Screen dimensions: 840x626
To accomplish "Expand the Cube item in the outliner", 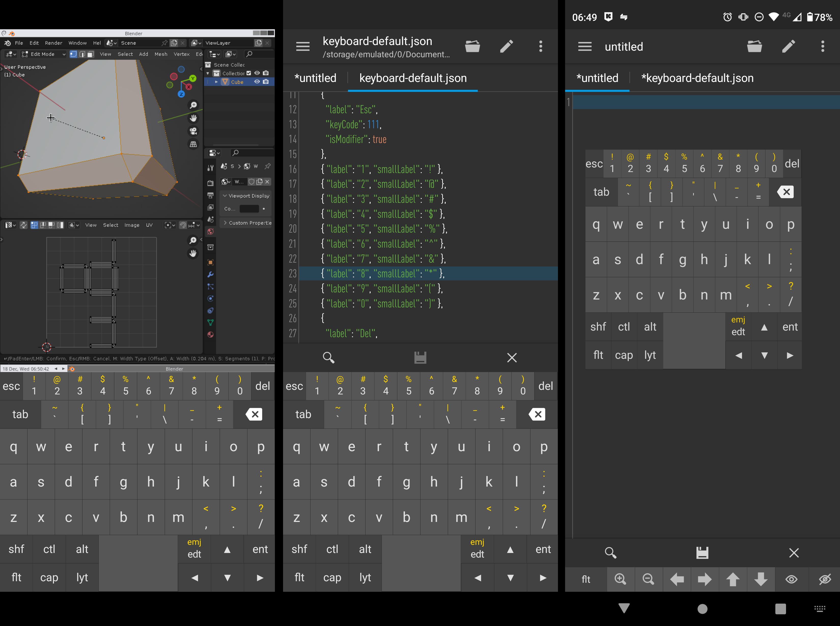I will point(216,81).
